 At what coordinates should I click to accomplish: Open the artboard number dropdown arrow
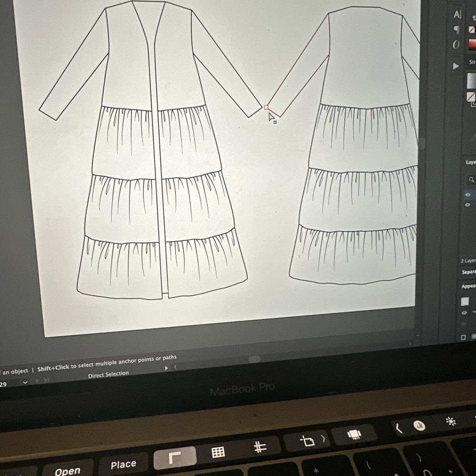pos(25,382)
